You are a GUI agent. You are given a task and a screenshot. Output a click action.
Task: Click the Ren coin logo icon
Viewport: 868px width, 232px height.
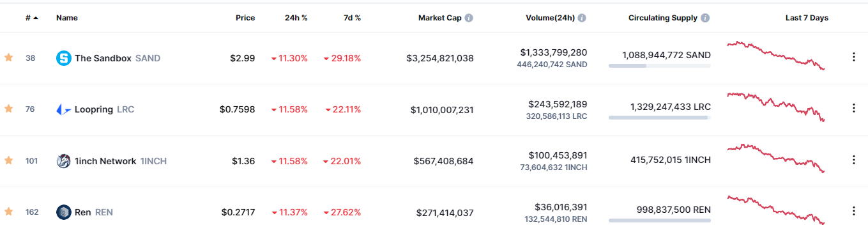click(63, 212)
